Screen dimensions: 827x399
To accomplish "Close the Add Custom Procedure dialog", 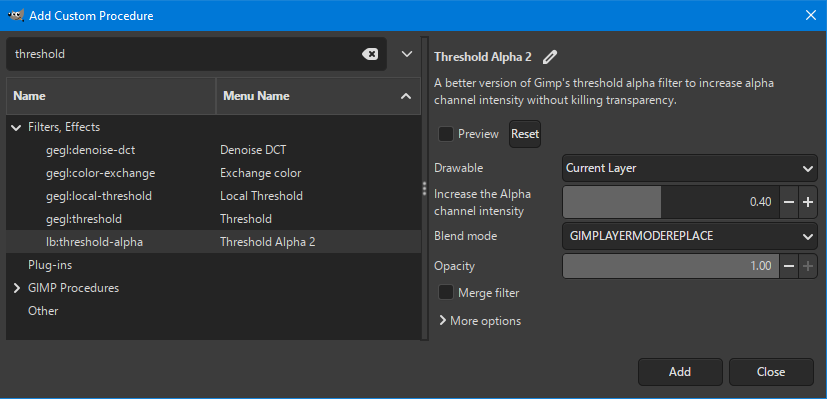I will coord(811,15).
